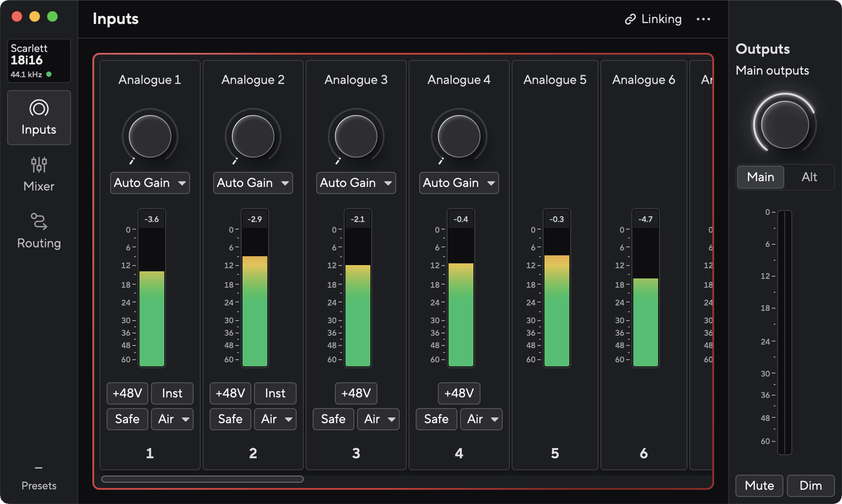Toggle Inst mode on channel 2
The image size is (842, 504).
click(x=275, y=393)
